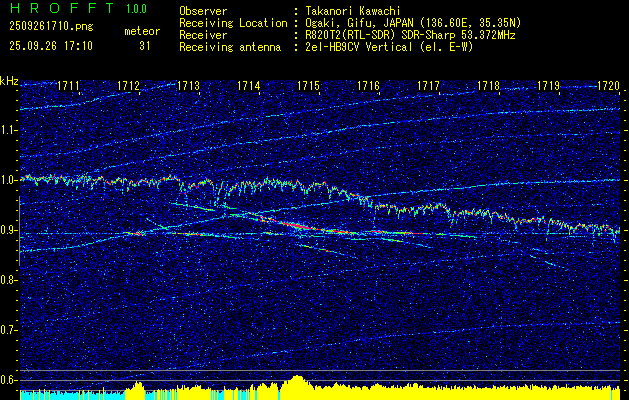Click the 1715 time marker

[x=308, y=87]
